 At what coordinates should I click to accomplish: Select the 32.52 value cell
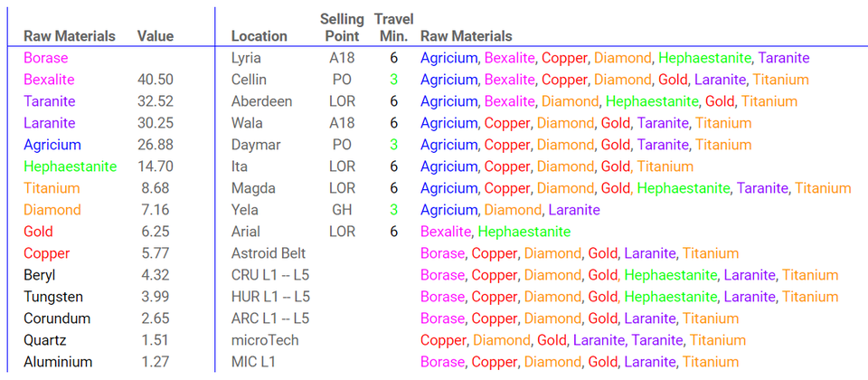point(156,101)
